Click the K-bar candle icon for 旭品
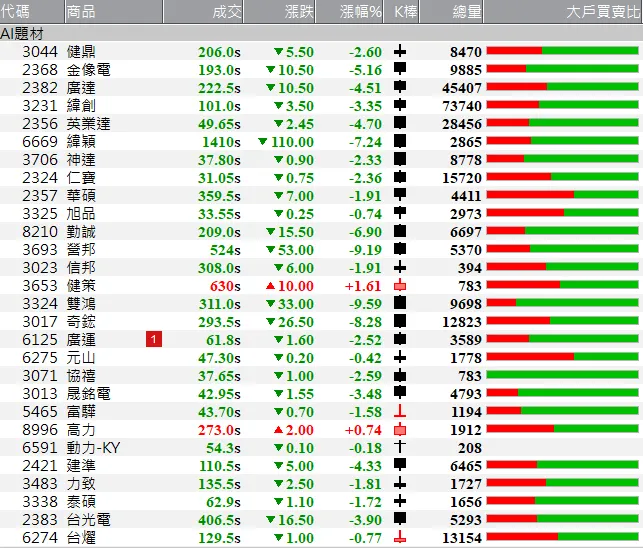 [x=400, y=213]
